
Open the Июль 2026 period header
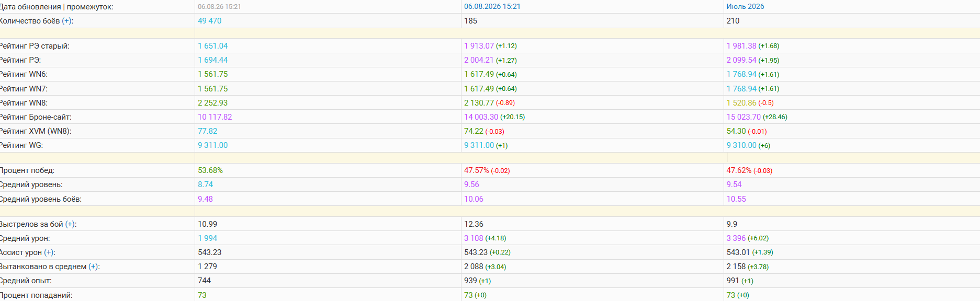(745, 6)
